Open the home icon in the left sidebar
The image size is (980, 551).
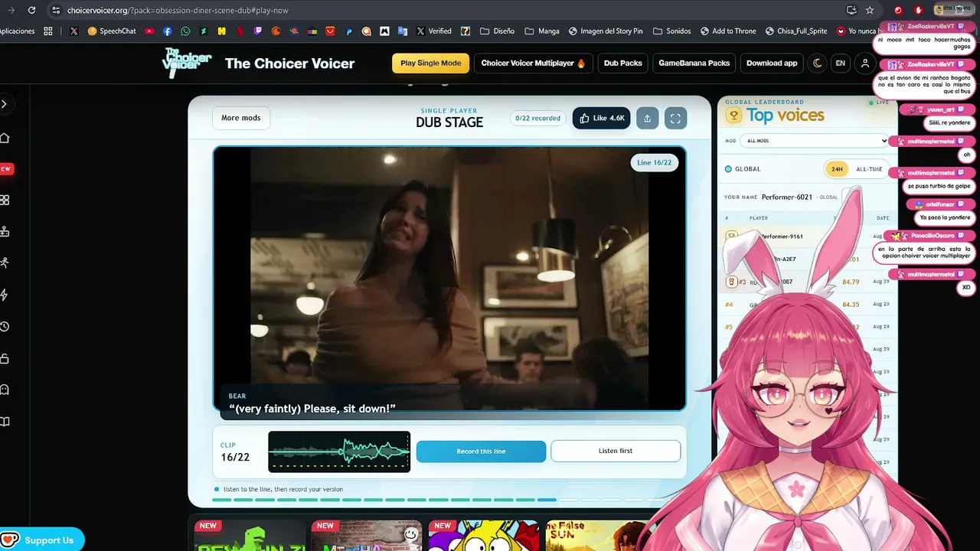(x=5, y=138)
